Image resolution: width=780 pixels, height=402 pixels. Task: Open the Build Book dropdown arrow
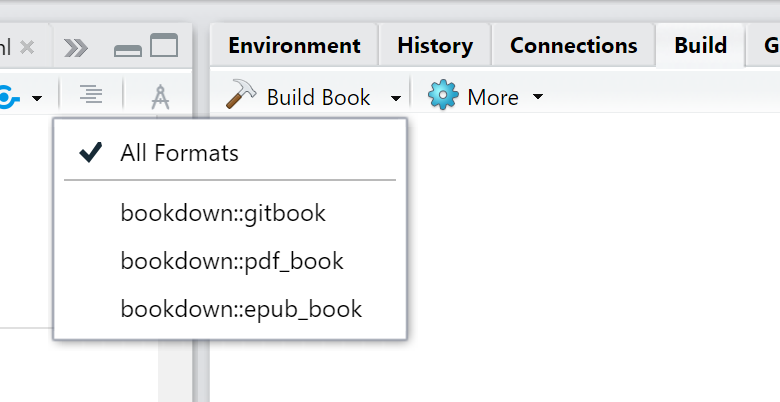(x=396, y=98)
